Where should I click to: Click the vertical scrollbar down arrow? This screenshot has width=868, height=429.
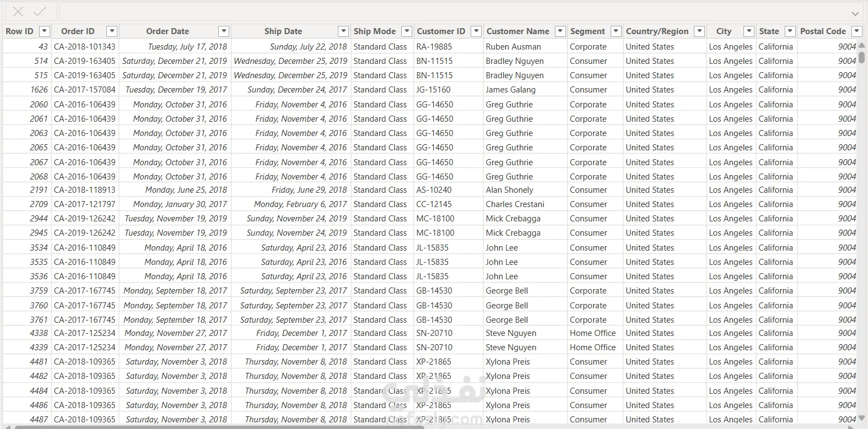coord(862,419)
